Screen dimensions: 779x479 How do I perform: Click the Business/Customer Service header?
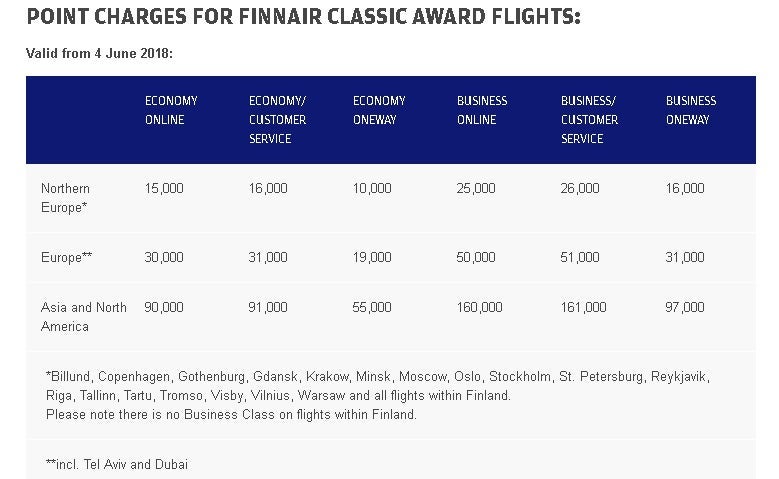(x=589, y=120)
